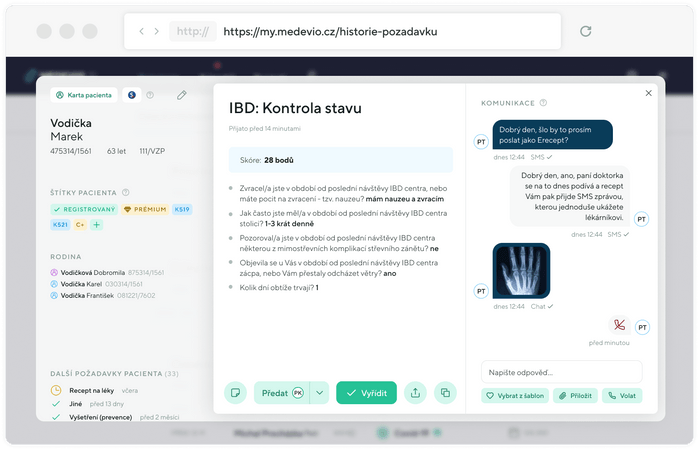Click the help icon beside Štítky pacienta

click(127, 192)
